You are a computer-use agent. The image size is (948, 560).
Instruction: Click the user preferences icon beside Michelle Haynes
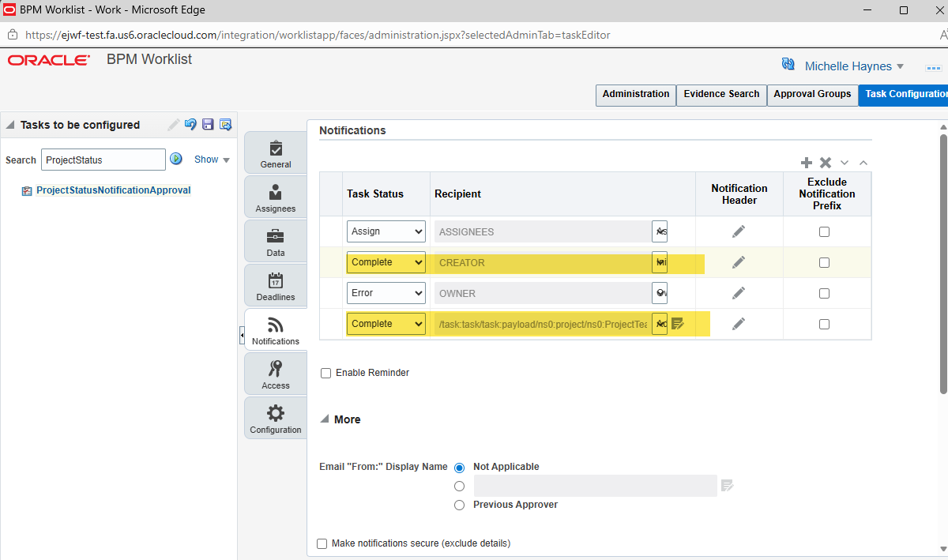pos(788,65)
